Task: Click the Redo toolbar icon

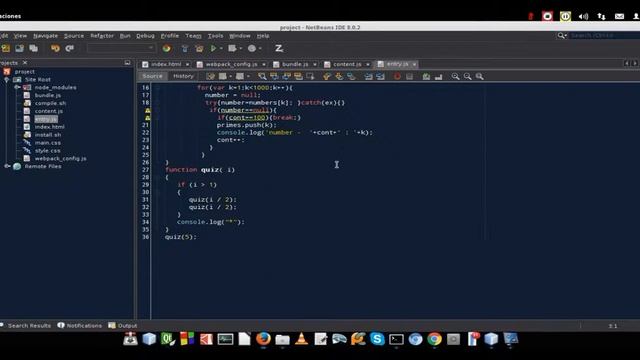Action: click(70, 49)
